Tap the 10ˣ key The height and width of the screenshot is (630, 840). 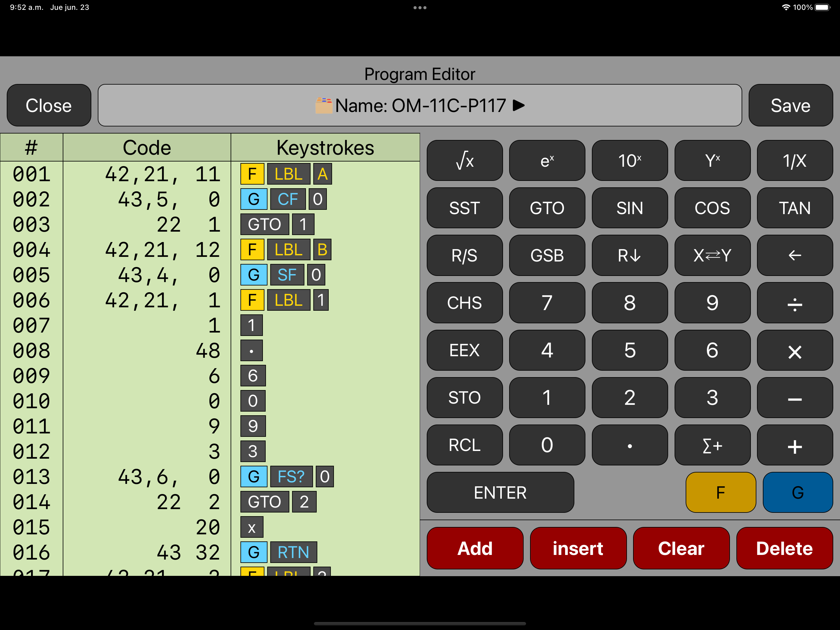click(630, 160)
